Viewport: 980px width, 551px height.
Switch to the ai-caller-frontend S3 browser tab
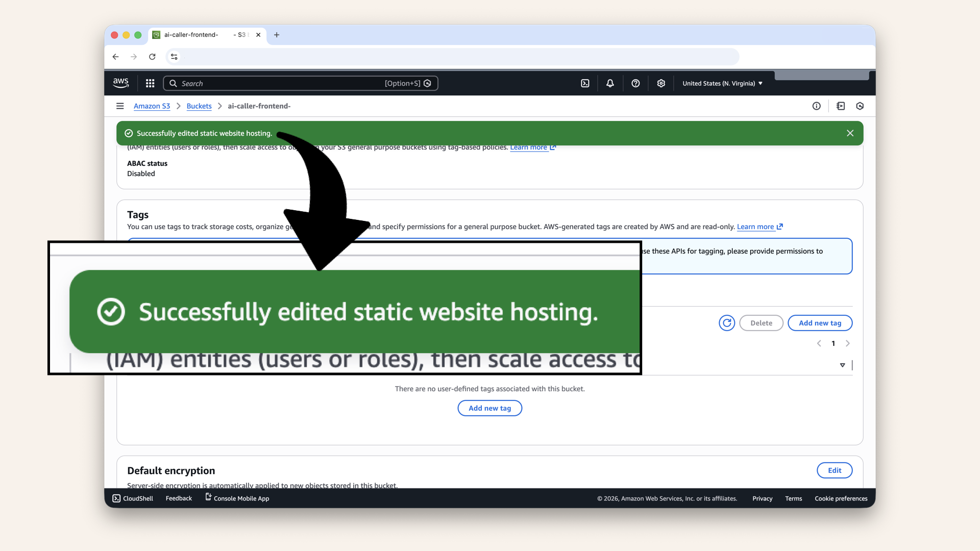point(199,35)
